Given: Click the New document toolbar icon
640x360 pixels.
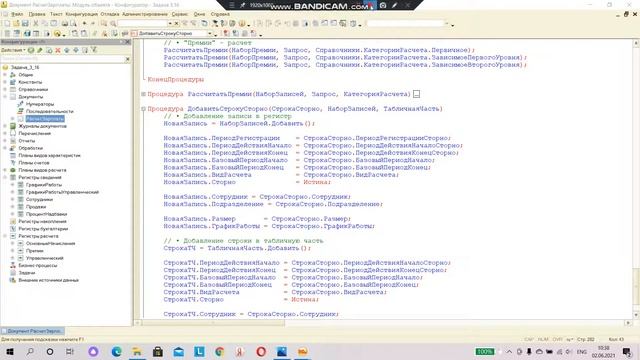Looking at the screenshot, I should click(x=7, y=24).
